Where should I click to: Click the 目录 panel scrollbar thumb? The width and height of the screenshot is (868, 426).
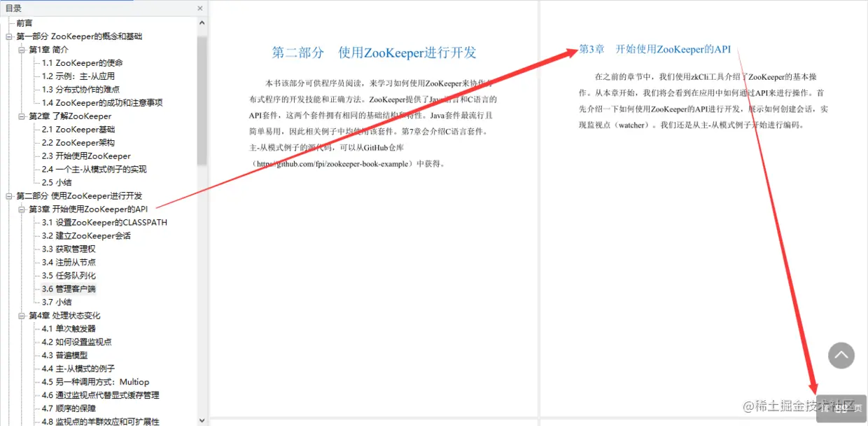pos(202,101)
